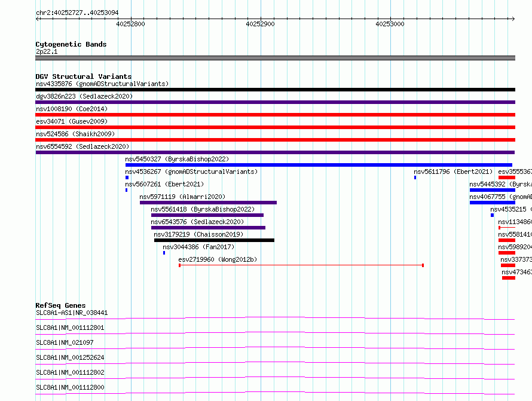Open the partially visible nsv5445392 variant label
Screen dimensions: 532x401
500,184
